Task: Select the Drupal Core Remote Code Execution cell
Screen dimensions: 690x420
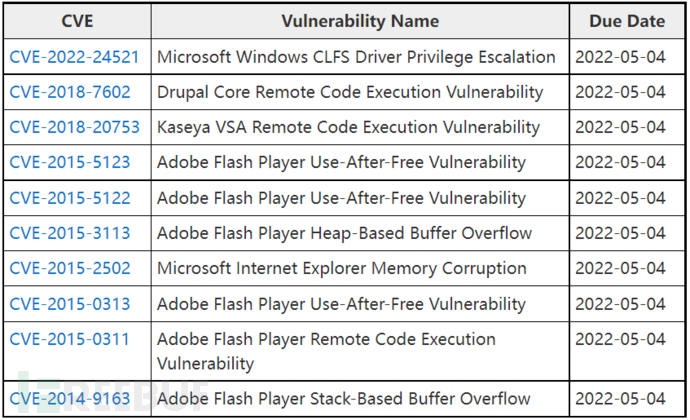Action: [360, 92]
